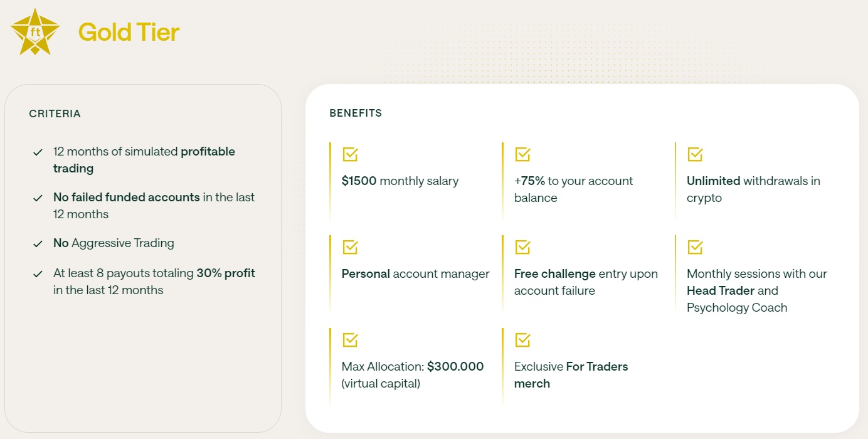This screenshot has height=439, width=868.
Task: Click checkbox icon above Free challenge entry
Action: 522,247
